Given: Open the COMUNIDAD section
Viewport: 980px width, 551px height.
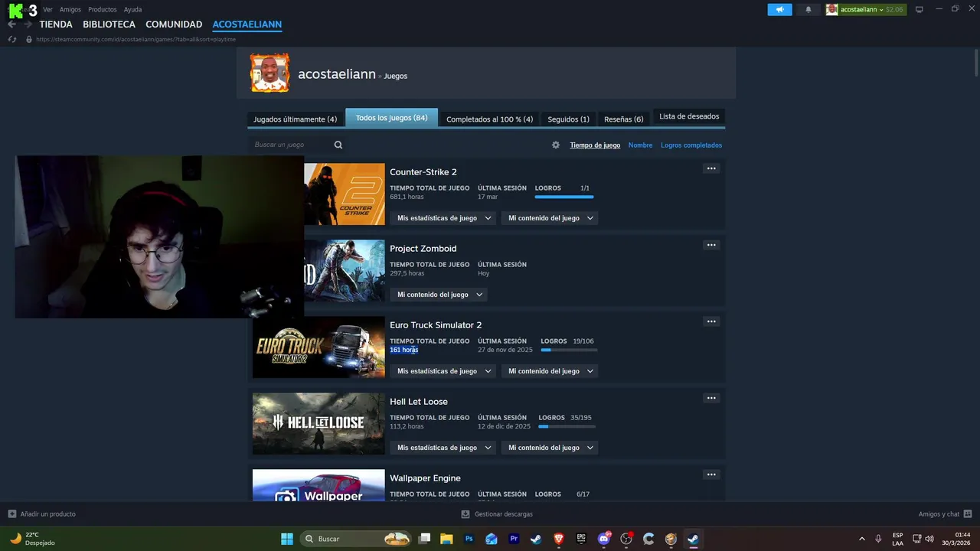Looking at the screenshot, I should tap(174, 24).
